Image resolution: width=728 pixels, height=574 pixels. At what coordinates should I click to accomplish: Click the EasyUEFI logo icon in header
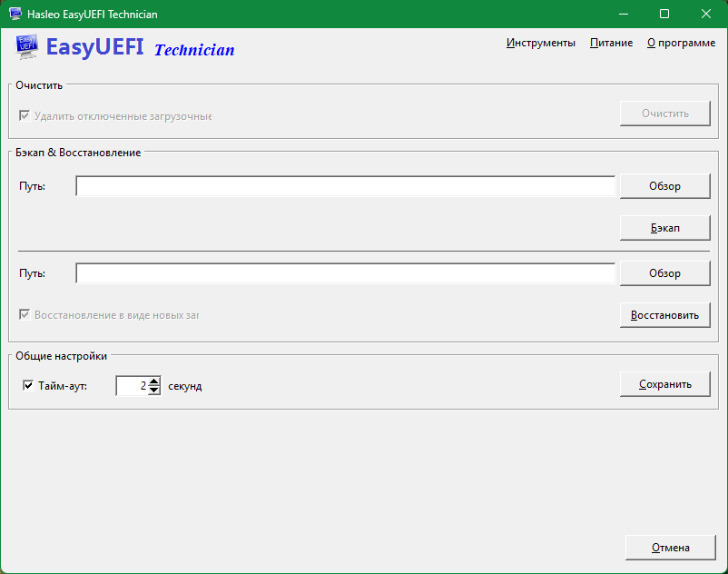point(26,47)
